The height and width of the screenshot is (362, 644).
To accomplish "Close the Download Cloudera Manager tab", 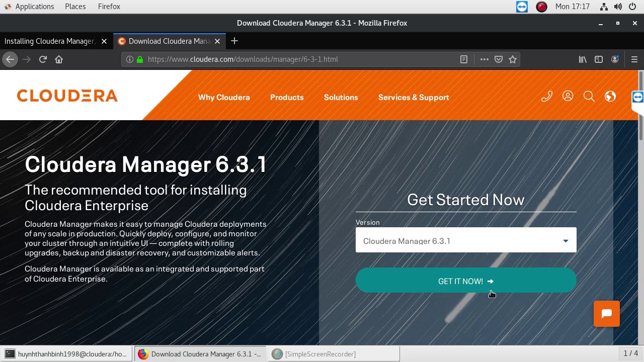I will (217, 41).
